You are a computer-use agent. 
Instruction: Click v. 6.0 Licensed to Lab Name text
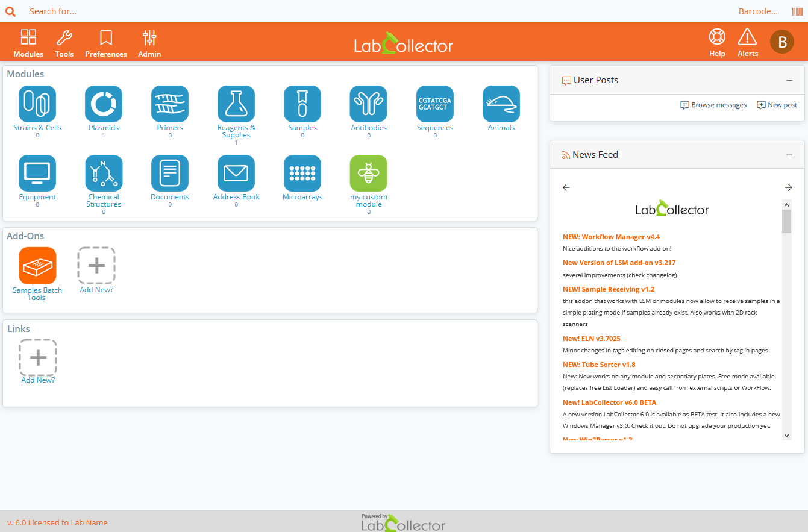tap(57, 522)
